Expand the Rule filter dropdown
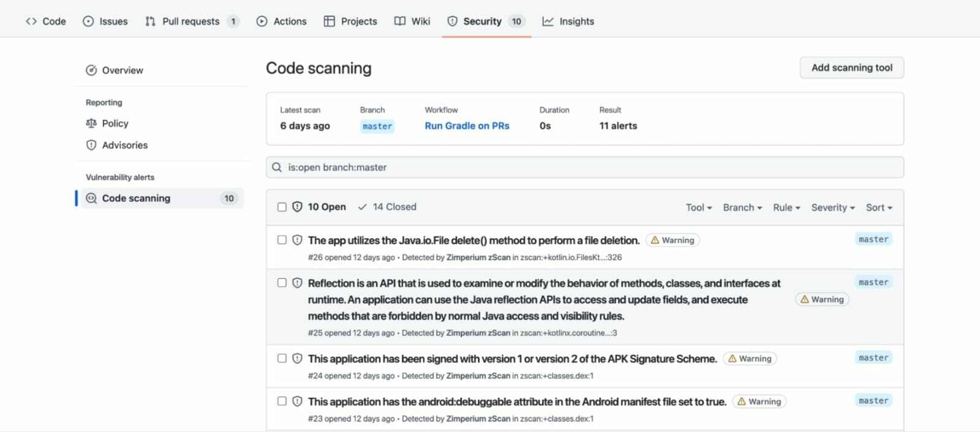Viewport: 980px width, 432px height. (x=786, y=207)
